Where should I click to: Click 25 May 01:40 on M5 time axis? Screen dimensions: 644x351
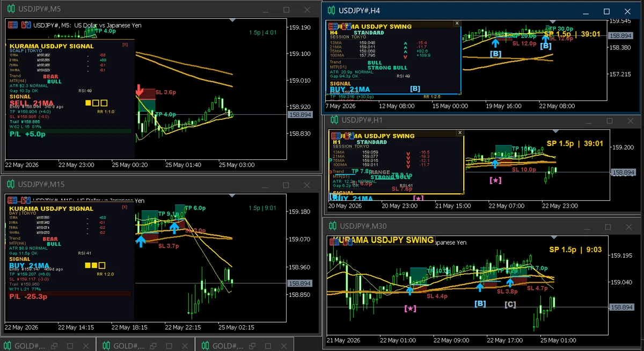tap(182, 165)
